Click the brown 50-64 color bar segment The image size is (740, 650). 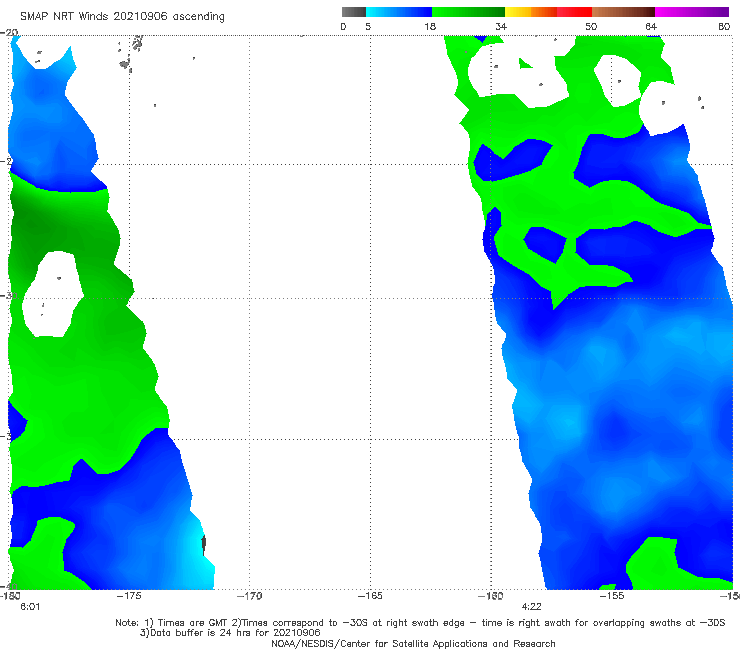(x=623, y=12)
